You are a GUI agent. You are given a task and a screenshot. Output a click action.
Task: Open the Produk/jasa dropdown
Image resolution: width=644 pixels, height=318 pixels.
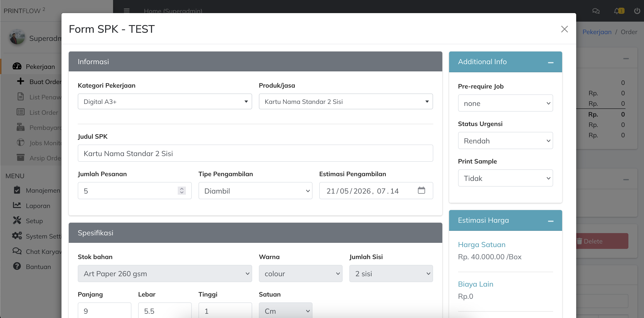click(x=346, y=101)
